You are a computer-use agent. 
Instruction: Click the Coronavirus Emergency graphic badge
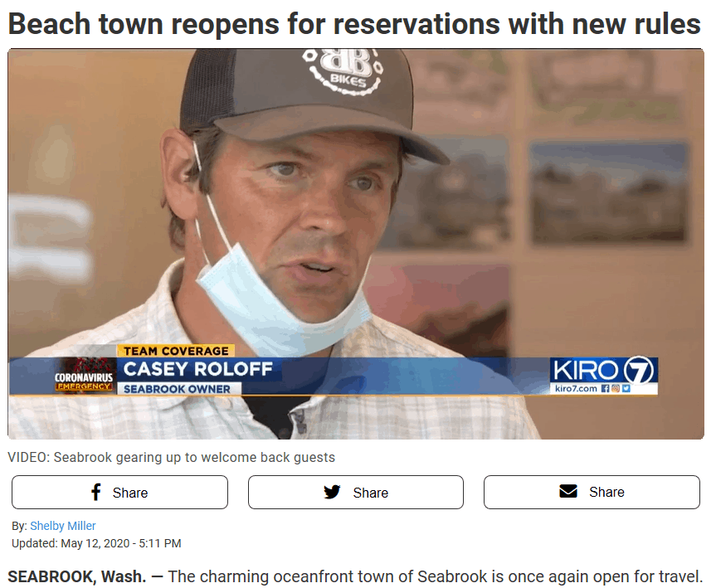[84, 376]
